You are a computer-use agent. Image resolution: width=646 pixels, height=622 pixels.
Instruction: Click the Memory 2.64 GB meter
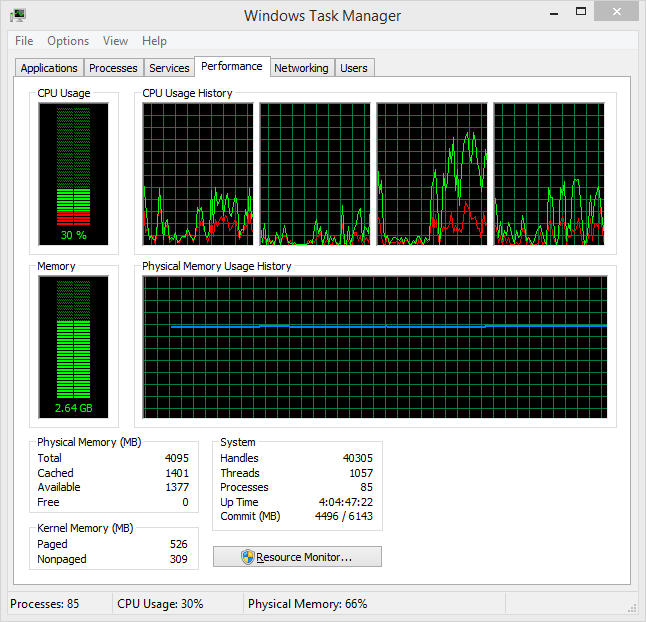click(x=73, y=347)
